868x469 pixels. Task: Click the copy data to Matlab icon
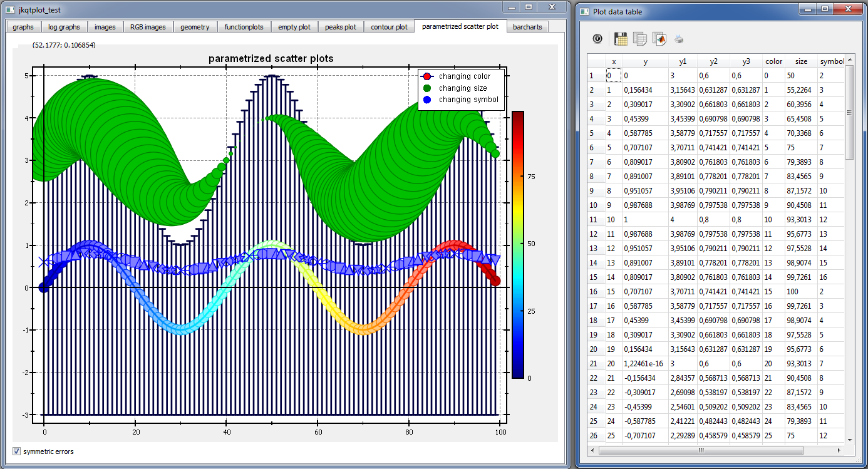[659, 38]
